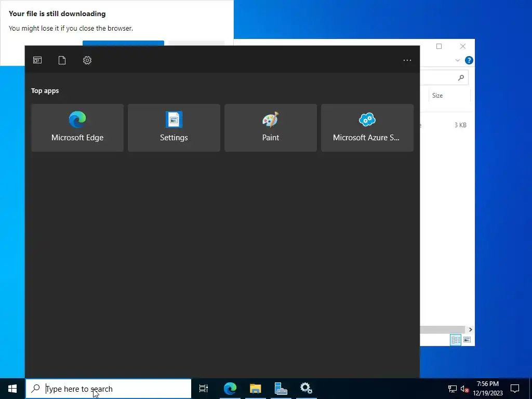Screen dimensions: 532x399
Task: Launch Paint from Top apps
Action: pos(271,128)
